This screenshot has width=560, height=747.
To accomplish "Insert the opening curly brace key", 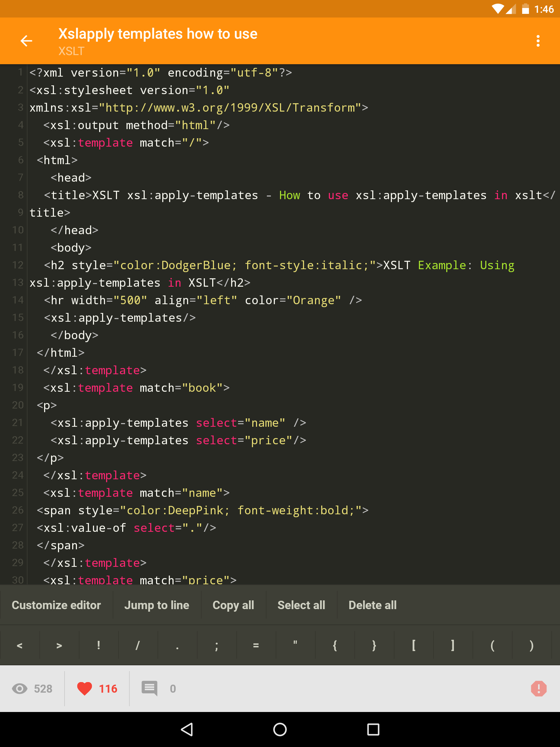I will pyautogui.click(x=335, y=646).
